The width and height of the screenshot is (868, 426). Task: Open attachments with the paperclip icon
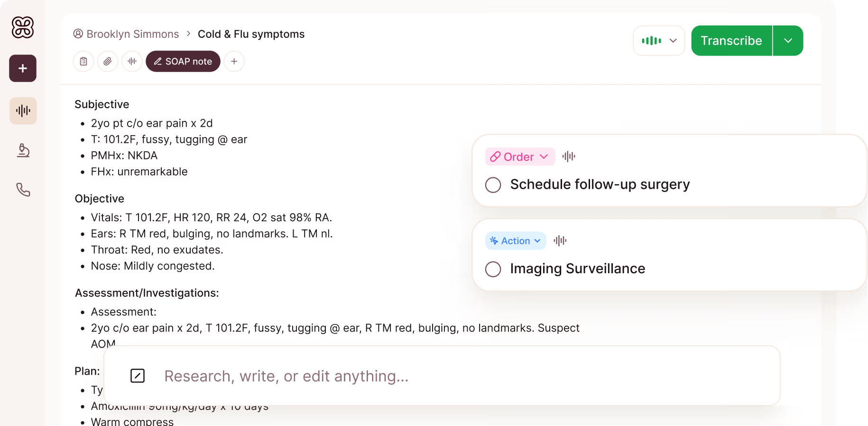(x=107, y=61)
